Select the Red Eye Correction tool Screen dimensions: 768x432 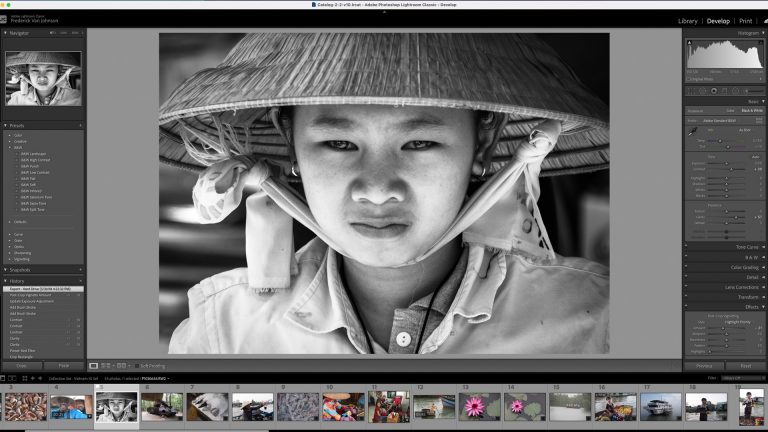[x=714, y=91]
